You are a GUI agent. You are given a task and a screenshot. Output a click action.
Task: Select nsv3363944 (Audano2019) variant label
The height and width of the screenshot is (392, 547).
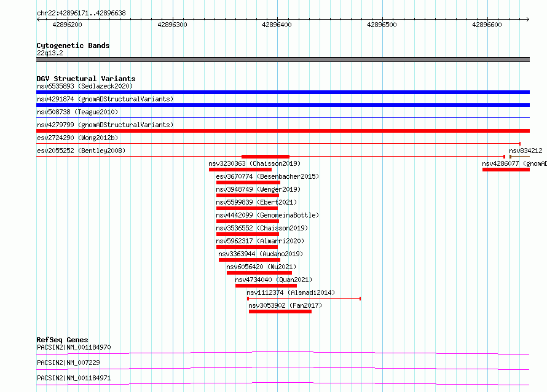261,254
